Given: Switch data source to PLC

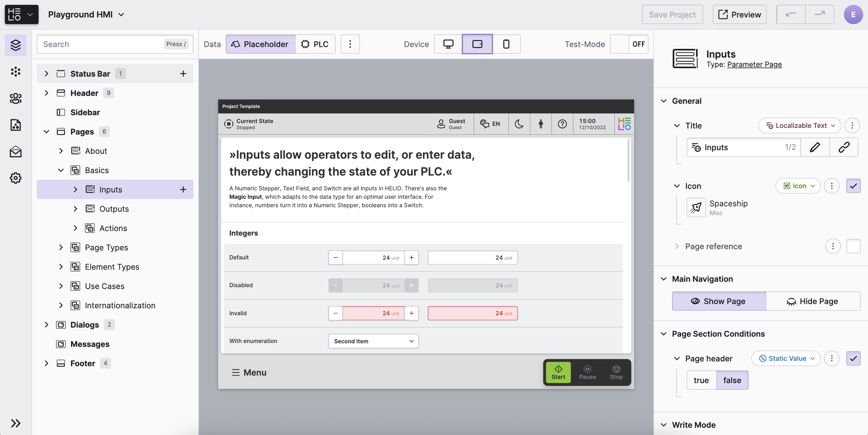Looking at the screenshot, I should point(315,44).
